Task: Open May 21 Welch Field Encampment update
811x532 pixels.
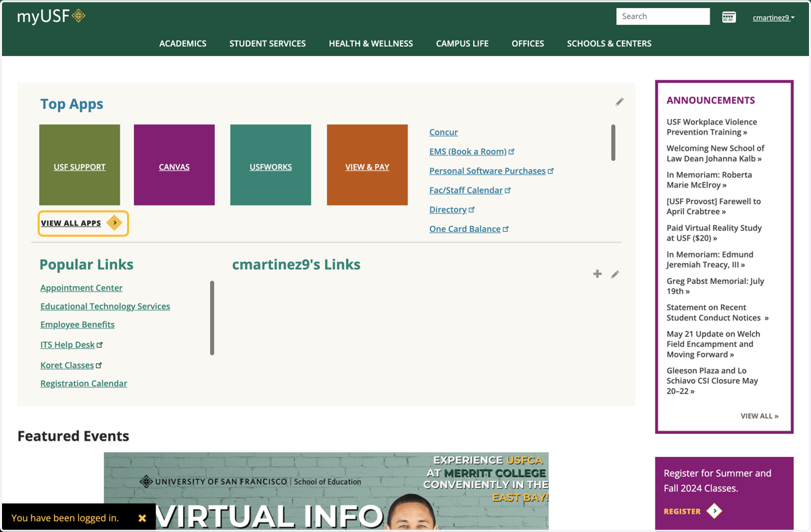Action: click(713, 344)
